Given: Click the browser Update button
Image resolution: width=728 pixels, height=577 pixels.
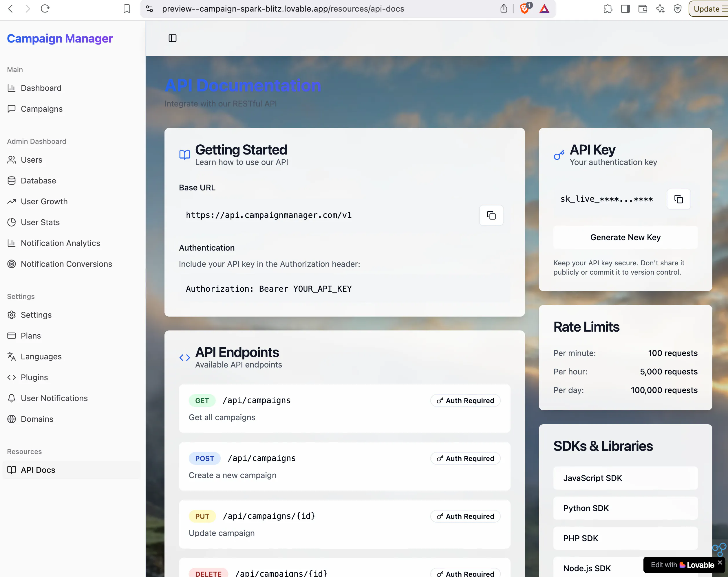Looking at the screenshot, I should (x=708, y=9).
